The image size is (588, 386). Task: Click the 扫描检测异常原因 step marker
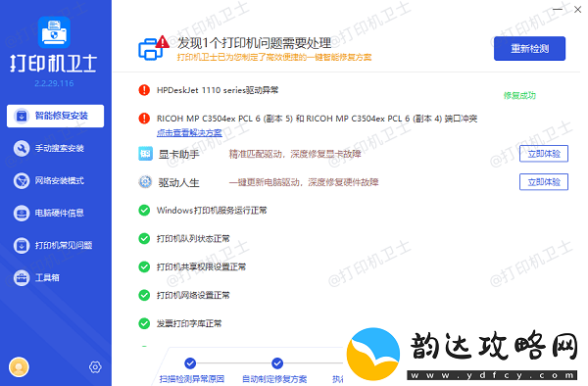click(190, 363)
